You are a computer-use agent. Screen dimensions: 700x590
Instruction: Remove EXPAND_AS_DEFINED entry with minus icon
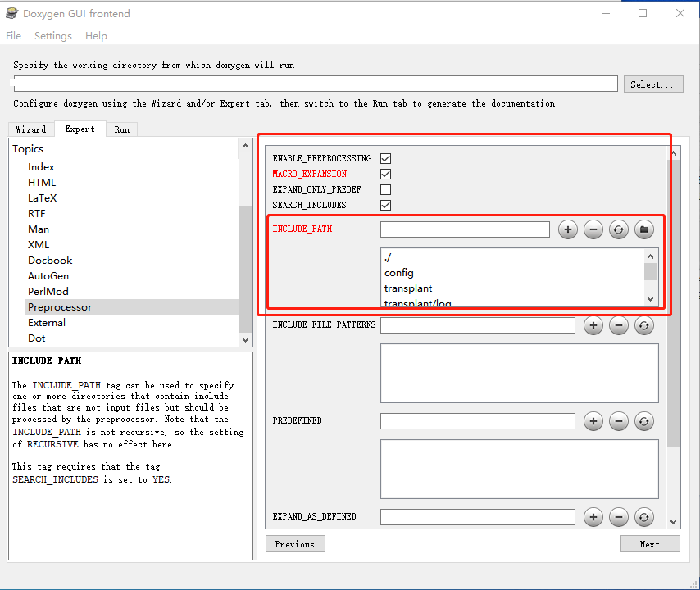pyautogui.click(x=619, y=517)
